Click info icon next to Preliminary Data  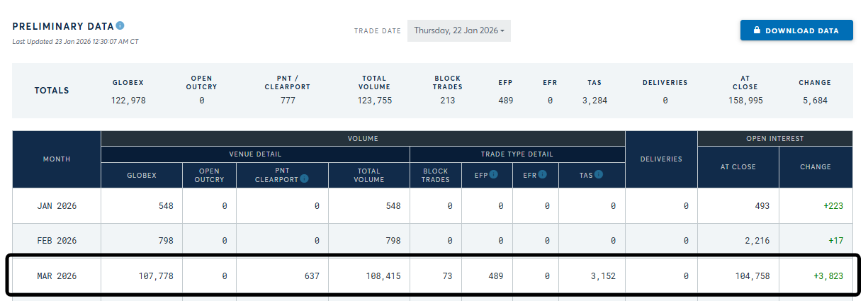pos(120,25)
